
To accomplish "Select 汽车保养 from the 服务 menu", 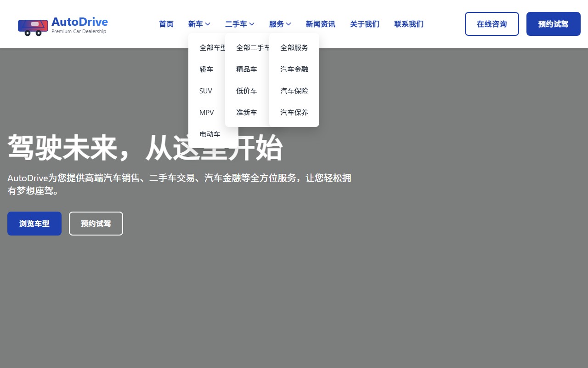I will (294, 112).
